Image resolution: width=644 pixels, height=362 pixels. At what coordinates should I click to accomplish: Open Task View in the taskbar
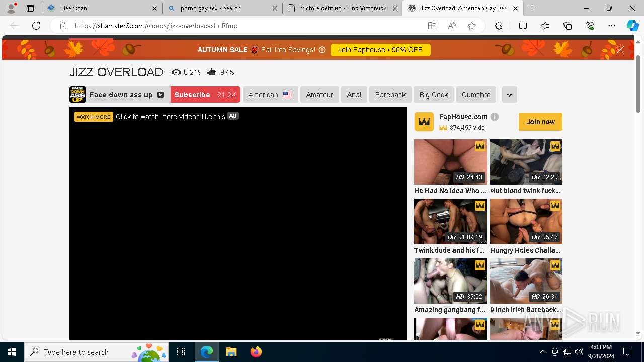181,352
